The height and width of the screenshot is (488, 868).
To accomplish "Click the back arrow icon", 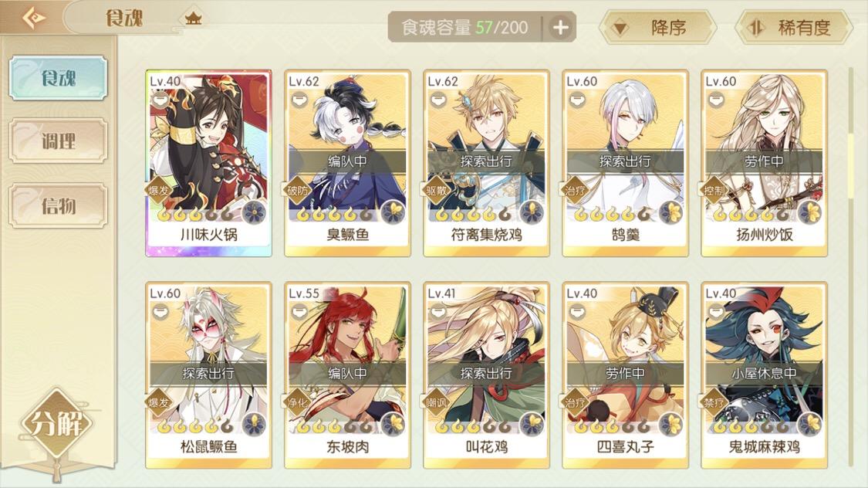I will [x=33, y=18].
